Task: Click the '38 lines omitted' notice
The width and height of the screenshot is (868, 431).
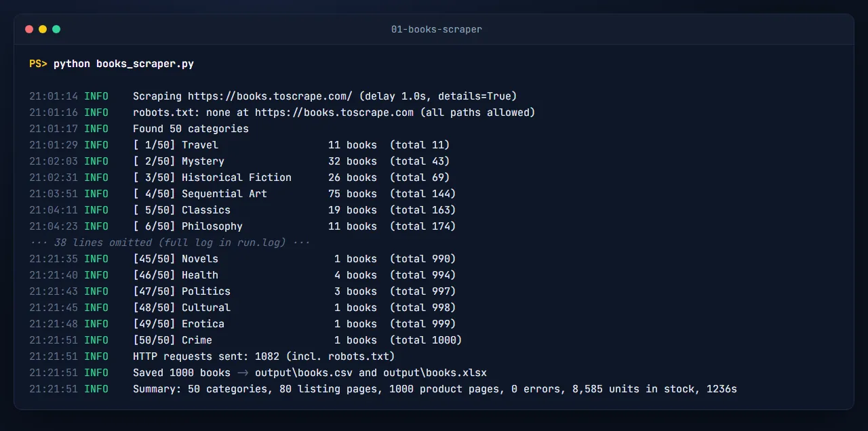Action: 170,243
